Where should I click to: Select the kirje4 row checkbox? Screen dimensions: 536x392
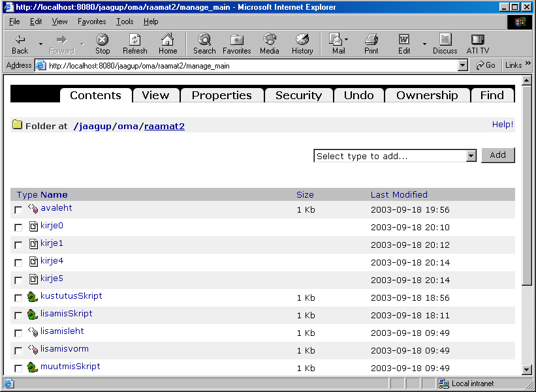[x=18, y=263]
